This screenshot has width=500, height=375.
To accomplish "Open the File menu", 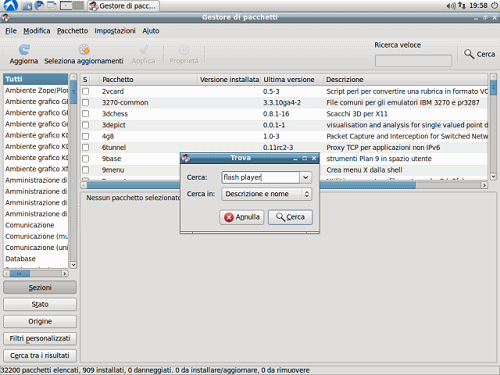I will [x=11, y=31].
